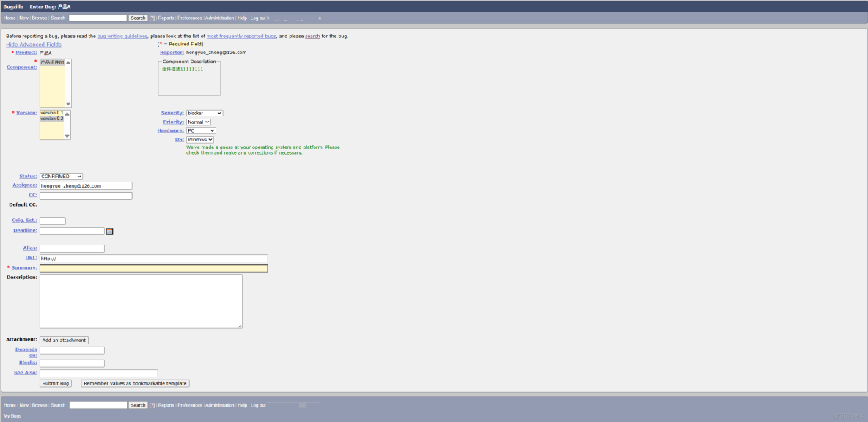The height and width of the screenshot is (422, 868).
Task: Click the Component list's down scroll arrow
Action: tap(67, 103)
